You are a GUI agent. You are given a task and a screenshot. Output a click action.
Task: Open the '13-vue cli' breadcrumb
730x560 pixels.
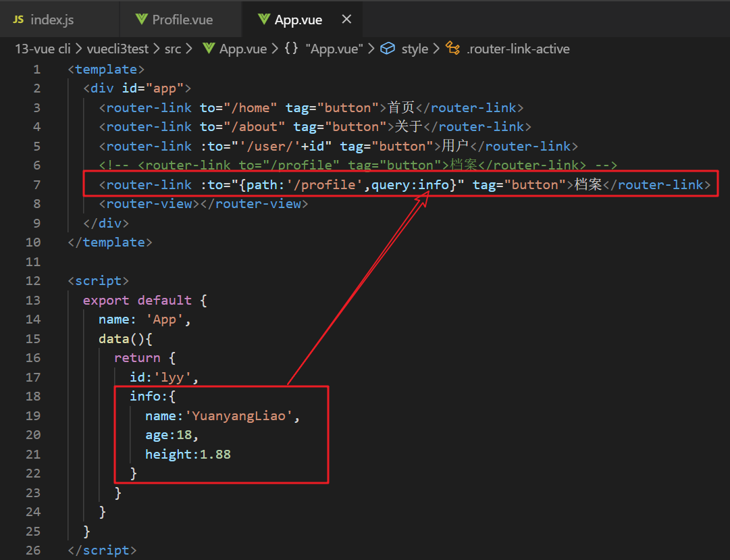[x=43, y=49]
